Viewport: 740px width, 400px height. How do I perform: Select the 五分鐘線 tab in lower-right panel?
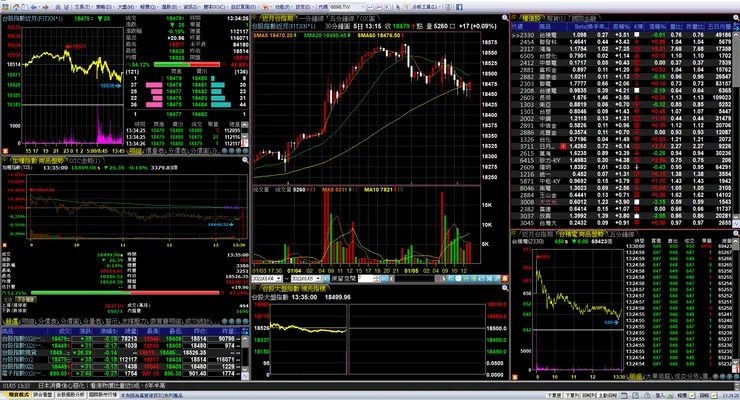coord(622,234)
